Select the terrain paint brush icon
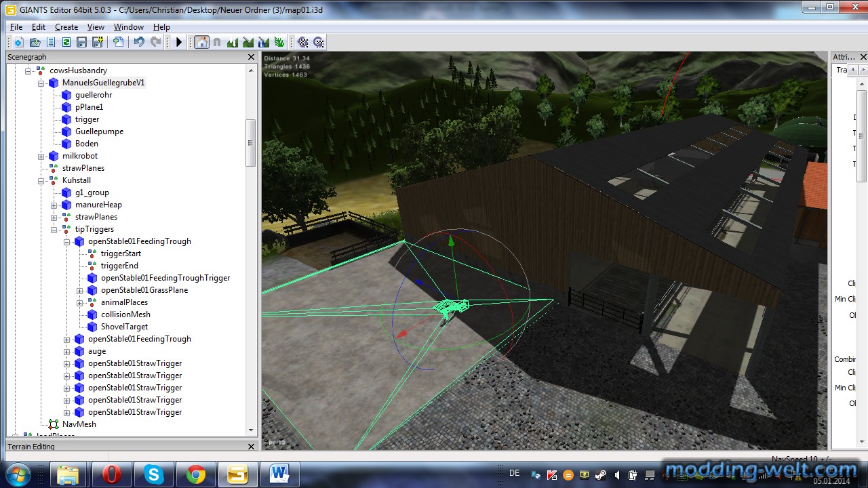 point(248,42)
